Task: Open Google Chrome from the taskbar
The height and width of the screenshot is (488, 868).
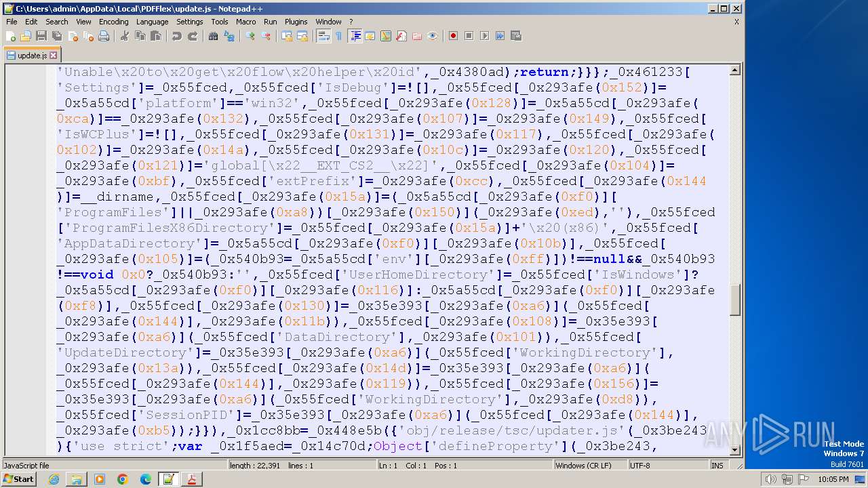Action: tap(123, 479)
